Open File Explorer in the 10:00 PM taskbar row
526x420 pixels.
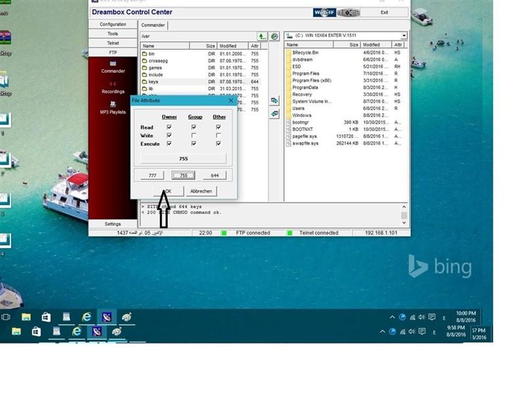click(x=26, y=317)
